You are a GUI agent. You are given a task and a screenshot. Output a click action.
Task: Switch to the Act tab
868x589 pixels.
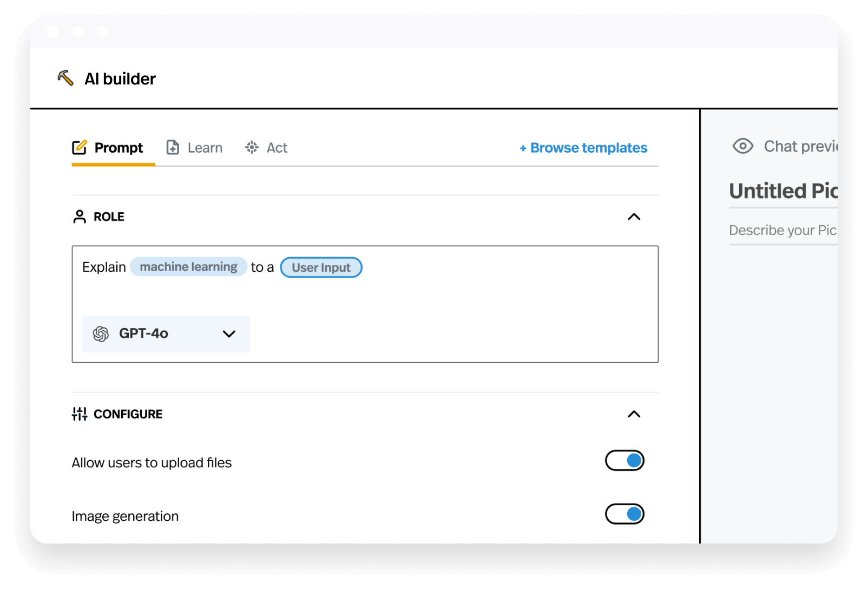point(277,148)
